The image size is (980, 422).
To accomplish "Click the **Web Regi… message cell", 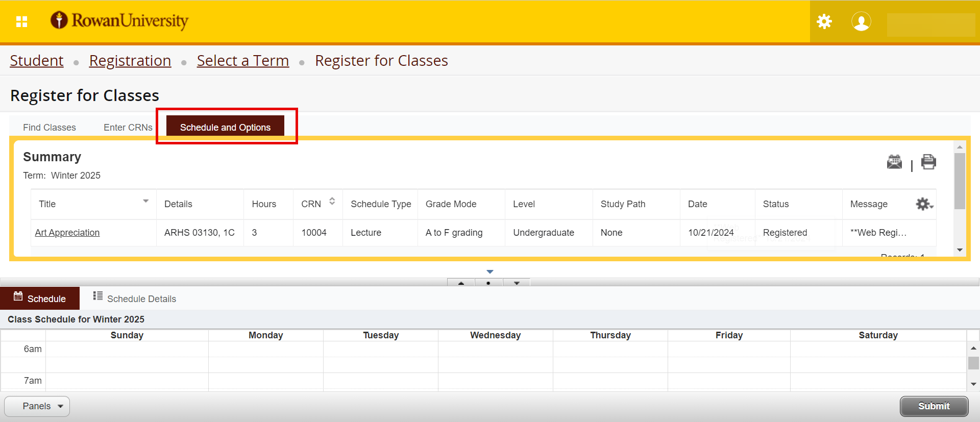I will pyautogui.click(x=889, y=233).
